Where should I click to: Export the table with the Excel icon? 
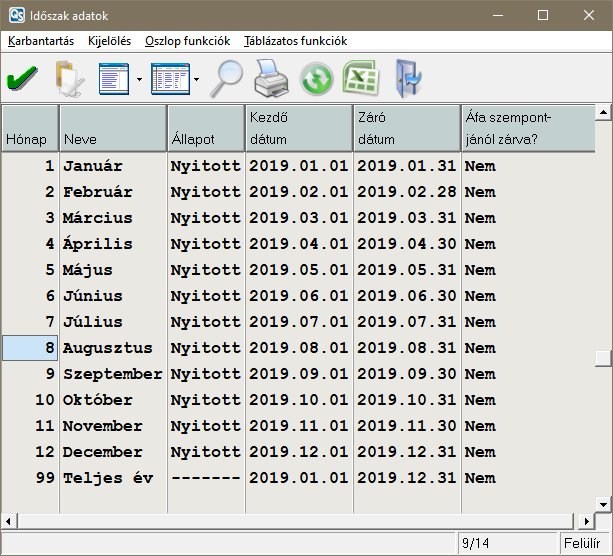click(360, 77)
